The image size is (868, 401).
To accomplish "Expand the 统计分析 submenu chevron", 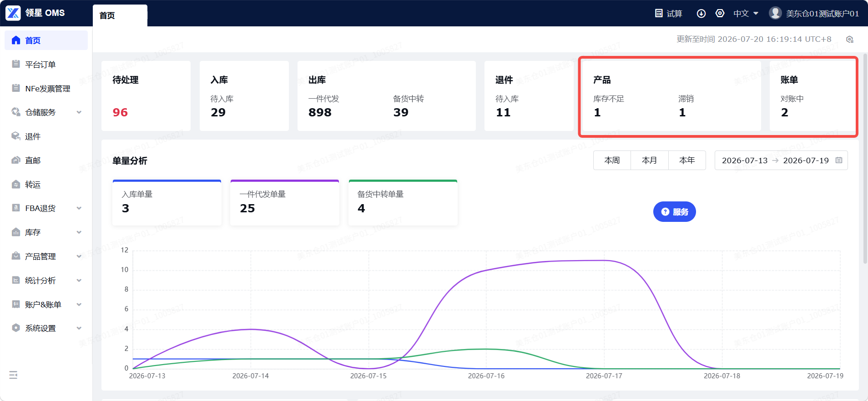I will [x=79, y=281].
